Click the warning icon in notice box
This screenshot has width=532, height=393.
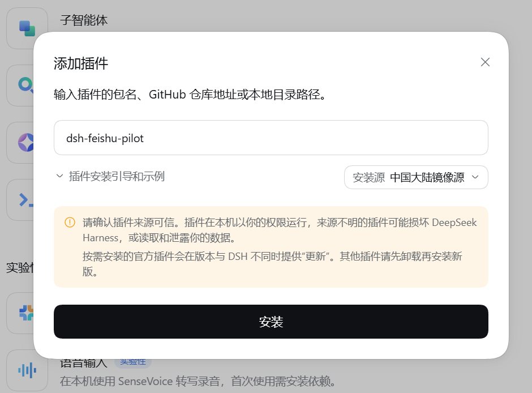(x=70, y=223)
